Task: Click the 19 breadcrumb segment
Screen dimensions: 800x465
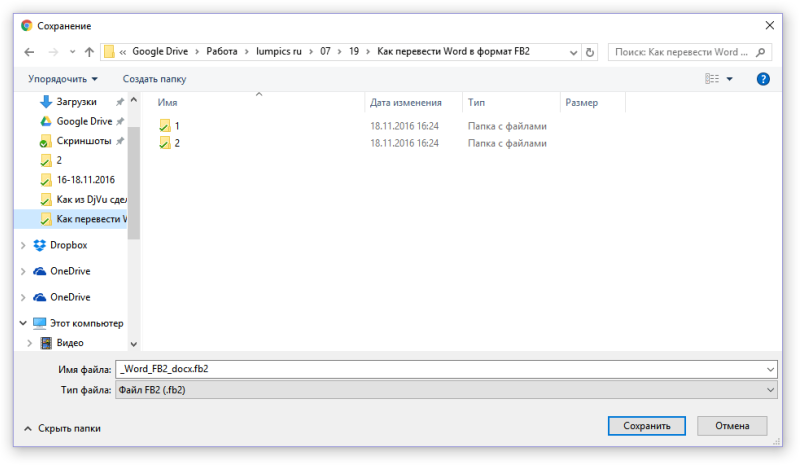Action: pyautogui.click(x=354, y=52)
